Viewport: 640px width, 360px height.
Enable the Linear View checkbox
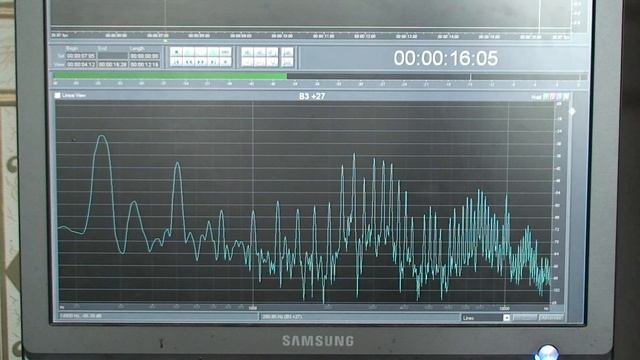coord(57,95)
